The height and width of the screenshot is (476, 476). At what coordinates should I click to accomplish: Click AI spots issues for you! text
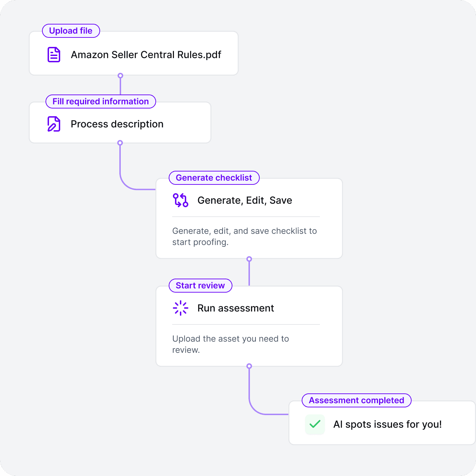pyautogui.click(x=387, y=424)
